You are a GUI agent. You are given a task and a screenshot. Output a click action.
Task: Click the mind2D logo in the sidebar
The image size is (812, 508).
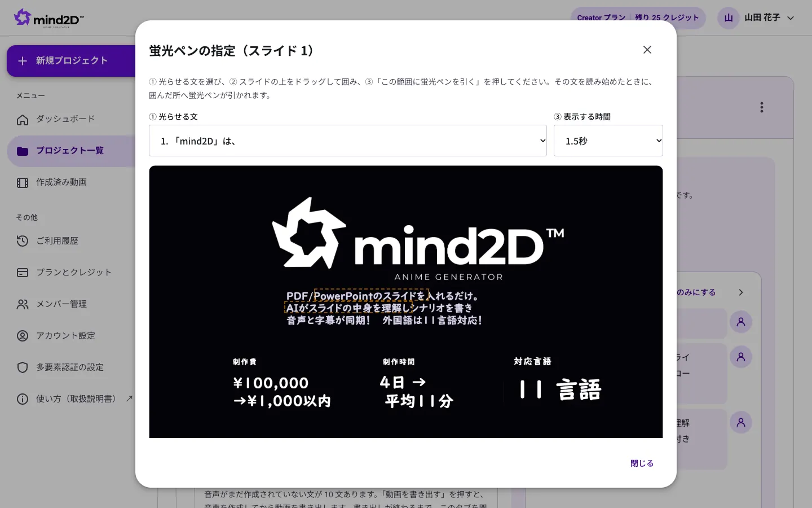[49, 18]
